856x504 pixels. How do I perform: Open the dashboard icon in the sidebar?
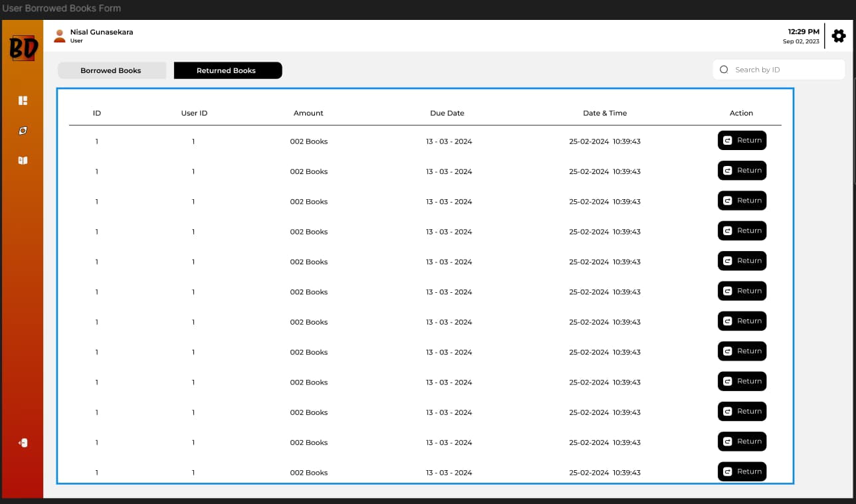23,101
